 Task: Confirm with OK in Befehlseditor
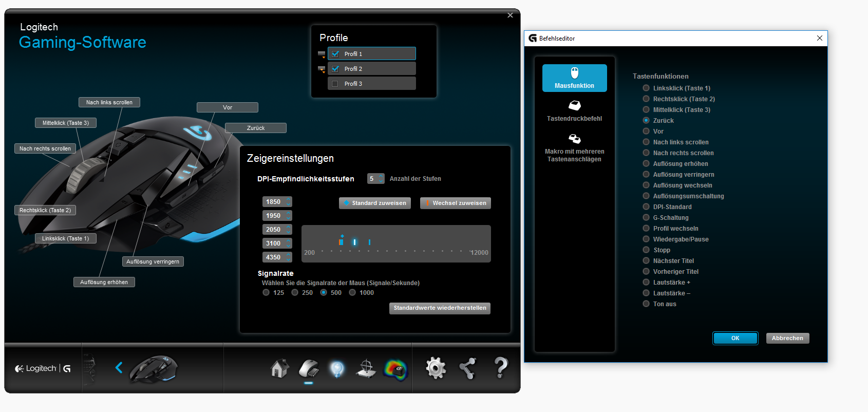(x=735, y=338)
